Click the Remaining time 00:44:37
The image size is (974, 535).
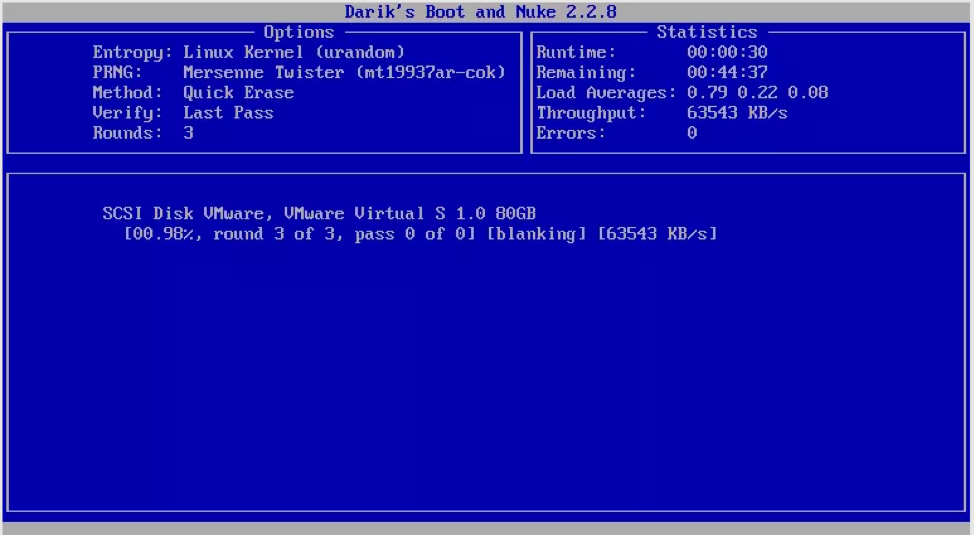click(x=727, y=72)
